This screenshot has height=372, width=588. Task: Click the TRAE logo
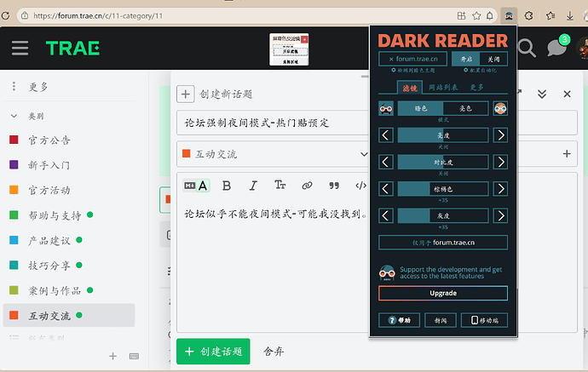point(72,48)
